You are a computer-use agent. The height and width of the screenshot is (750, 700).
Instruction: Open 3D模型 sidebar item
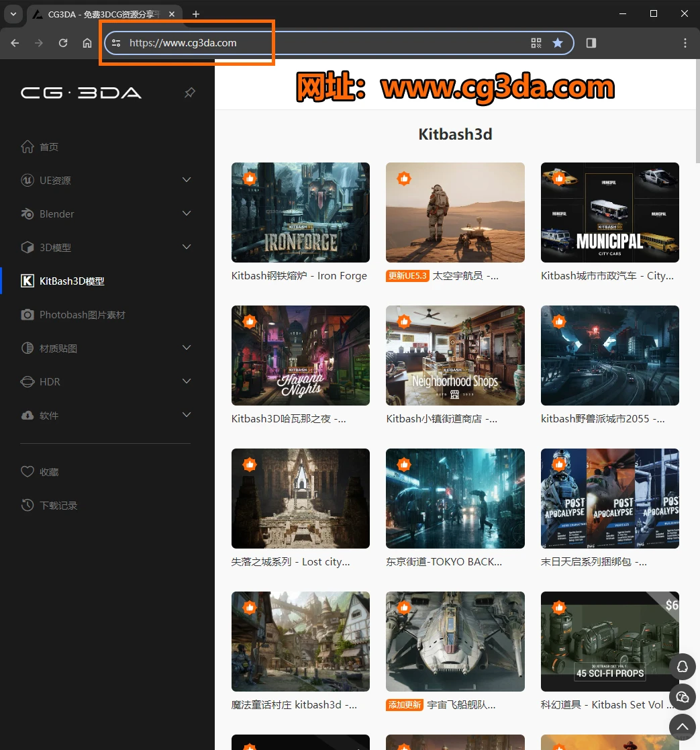(46, 247)
